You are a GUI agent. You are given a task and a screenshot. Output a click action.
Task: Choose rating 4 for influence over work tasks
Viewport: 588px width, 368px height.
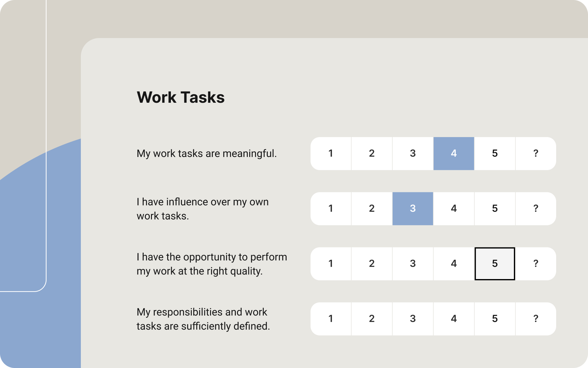(x=454, y=209)
